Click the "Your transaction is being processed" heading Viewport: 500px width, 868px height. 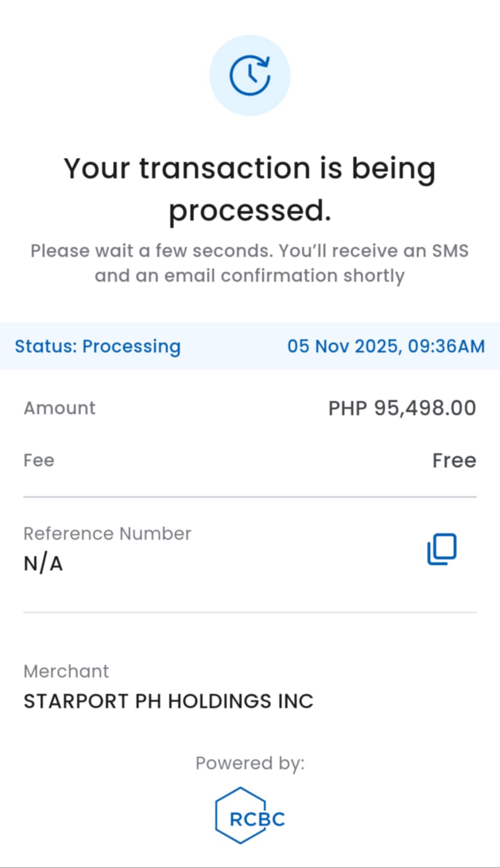point(249,169)
